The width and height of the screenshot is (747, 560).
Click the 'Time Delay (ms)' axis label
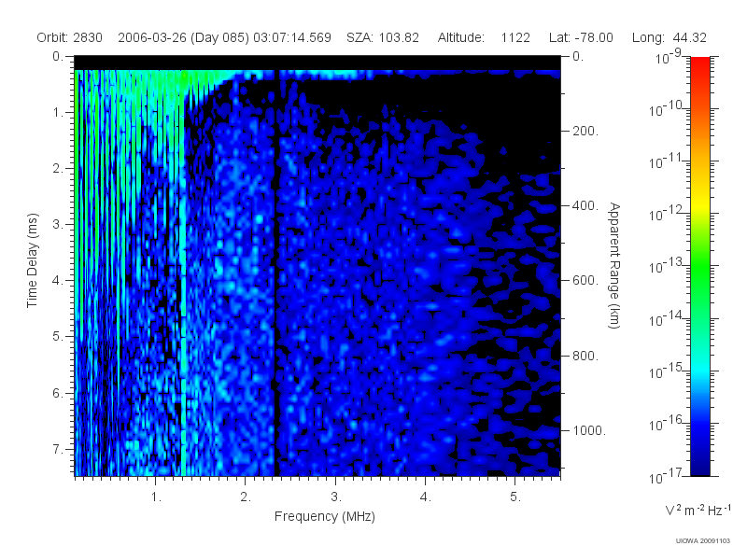(32, 260)
